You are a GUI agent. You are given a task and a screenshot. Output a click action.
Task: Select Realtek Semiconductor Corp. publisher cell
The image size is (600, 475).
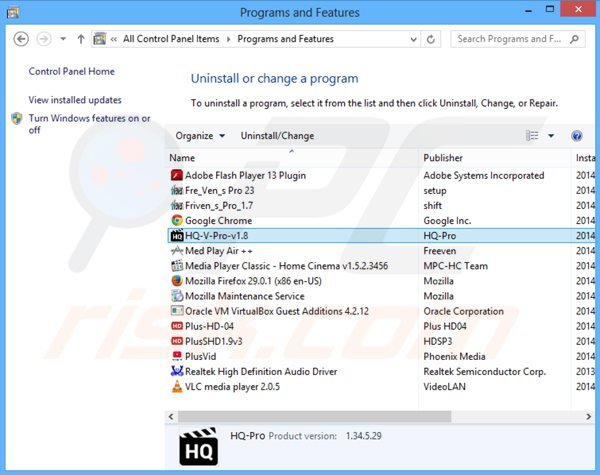[484, 372]
